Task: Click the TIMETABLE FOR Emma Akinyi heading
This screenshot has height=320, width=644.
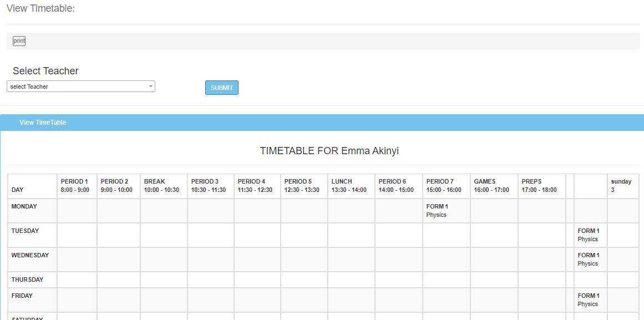Action: 329,151
